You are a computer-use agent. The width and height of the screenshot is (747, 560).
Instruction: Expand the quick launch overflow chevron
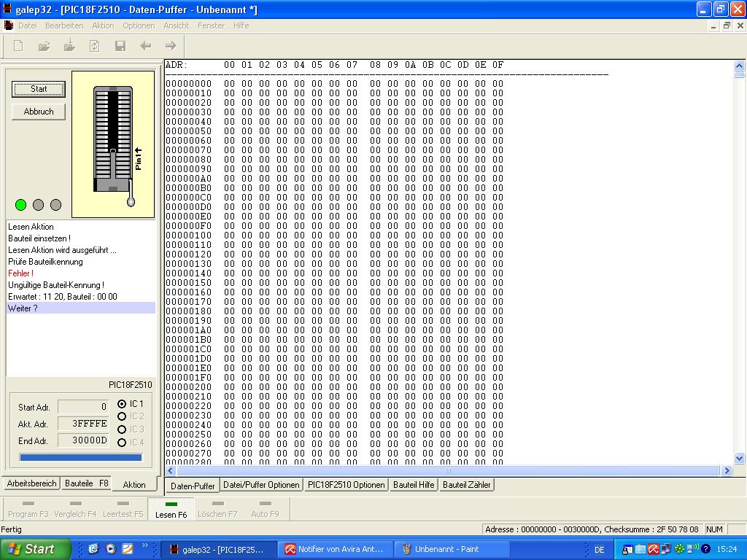[x=145, y=545]
